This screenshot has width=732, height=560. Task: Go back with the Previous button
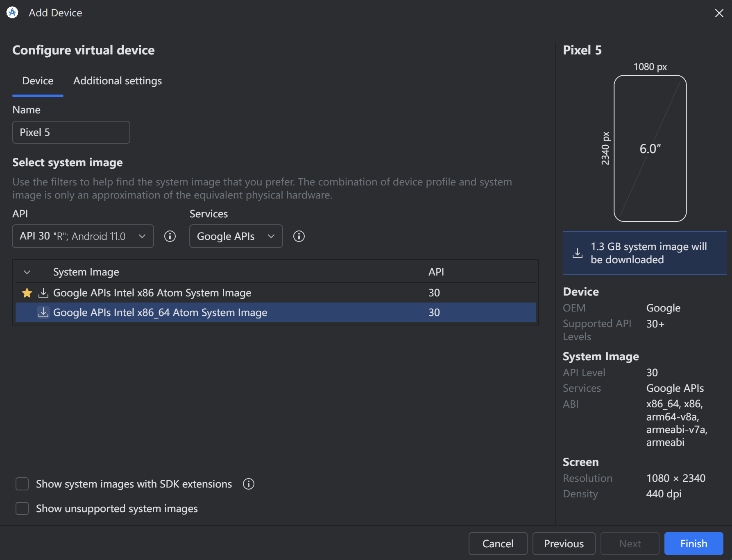(564, 544)
